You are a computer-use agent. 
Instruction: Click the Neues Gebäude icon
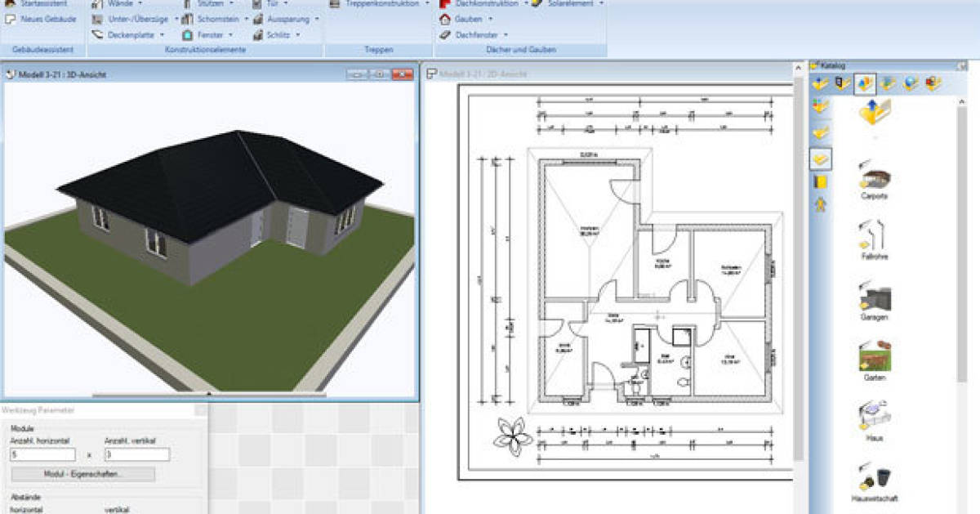click(x=10, y=18)
